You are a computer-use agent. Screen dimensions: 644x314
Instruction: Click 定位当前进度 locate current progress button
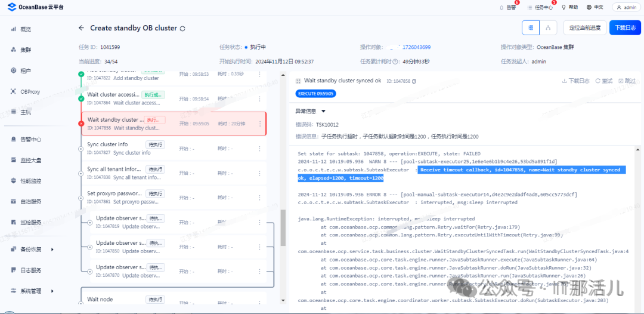click(x=585, y=28)
